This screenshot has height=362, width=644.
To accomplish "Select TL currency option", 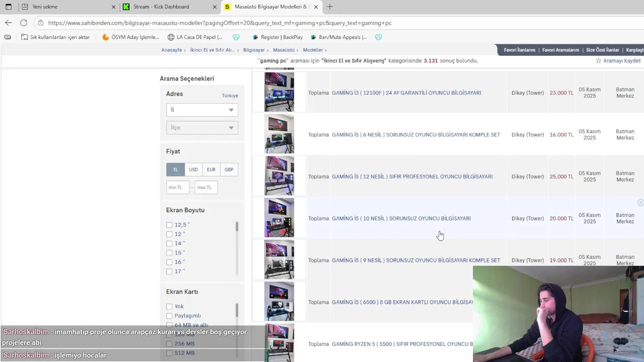I will 176,170.
